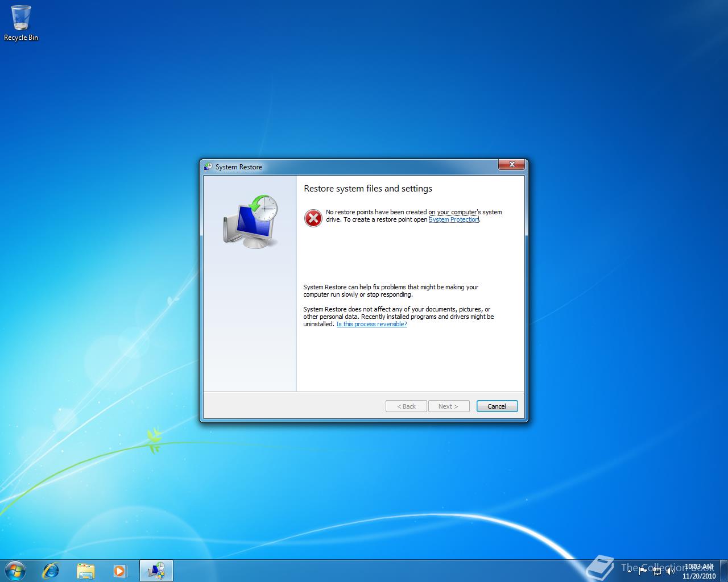Open the 'Is this process reversible?' link

[371, 324]
